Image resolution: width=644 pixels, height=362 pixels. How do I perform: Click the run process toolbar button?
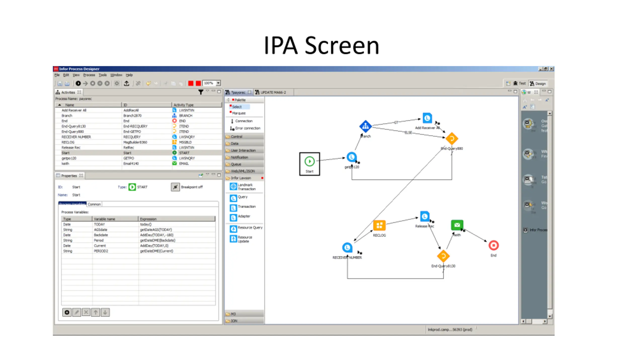click(78, 83)
